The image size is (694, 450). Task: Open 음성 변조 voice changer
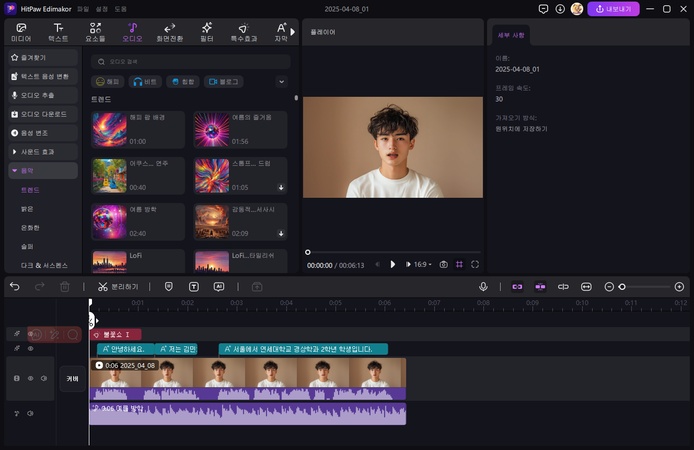pyautogui.click(x=43, y=133)
